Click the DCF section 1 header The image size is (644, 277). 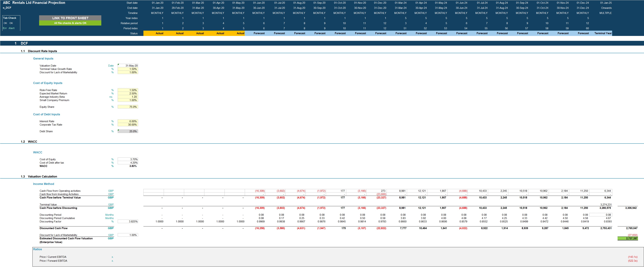[24, 43]
